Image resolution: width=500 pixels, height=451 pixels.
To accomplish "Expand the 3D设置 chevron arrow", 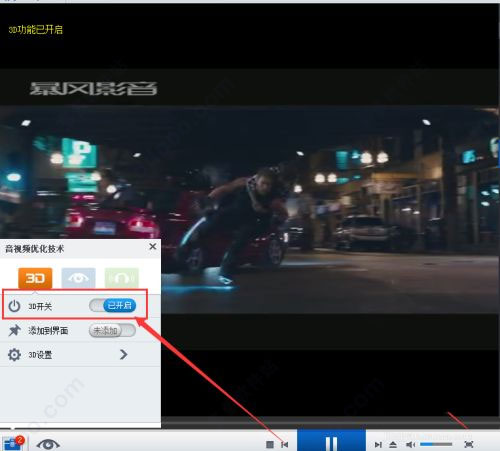I will tap(124, 354).
